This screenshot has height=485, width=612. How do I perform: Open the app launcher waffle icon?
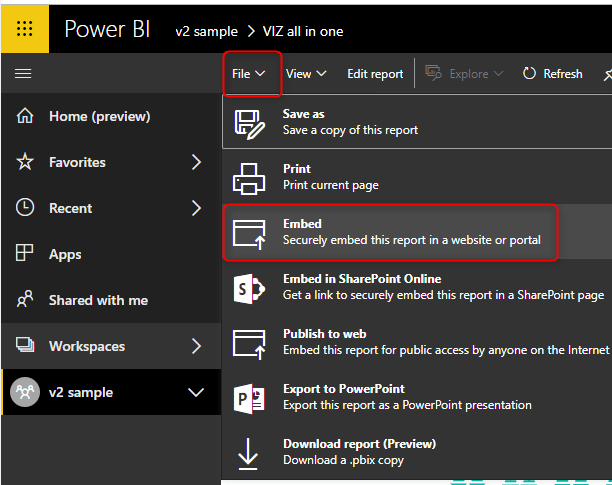25,28
